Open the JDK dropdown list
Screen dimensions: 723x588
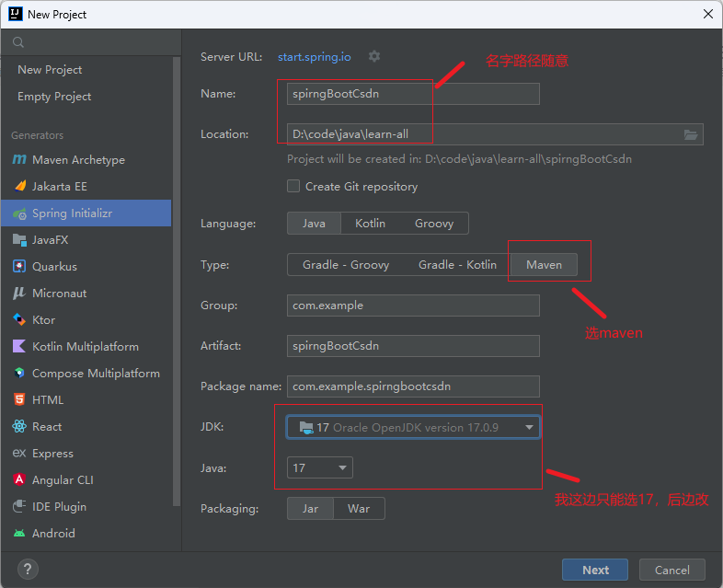413,428
